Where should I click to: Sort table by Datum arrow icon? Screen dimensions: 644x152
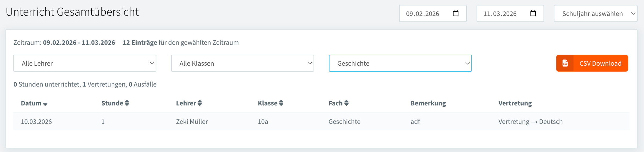click(x=45, y=104)
